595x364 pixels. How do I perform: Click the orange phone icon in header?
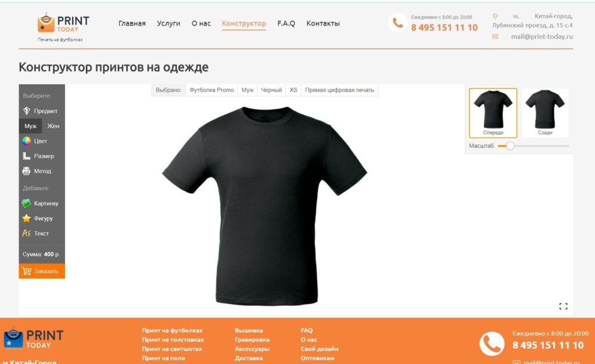coord(397,23)
